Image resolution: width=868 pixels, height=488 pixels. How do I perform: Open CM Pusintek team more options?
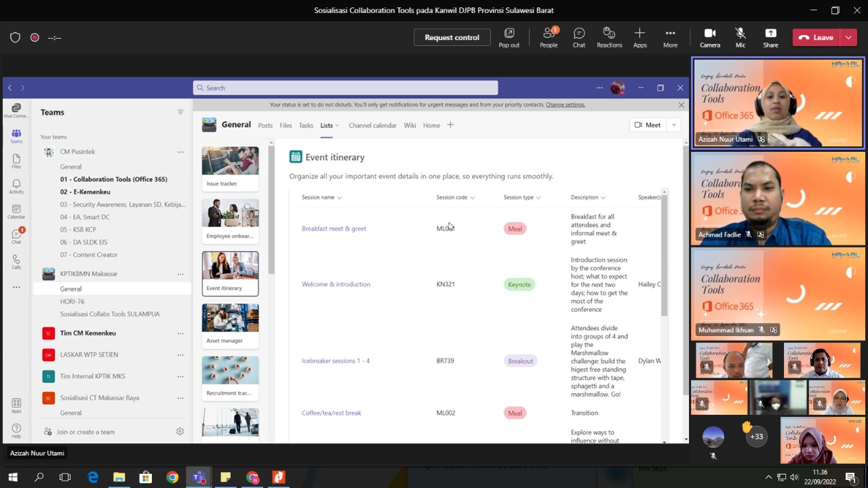180,152
